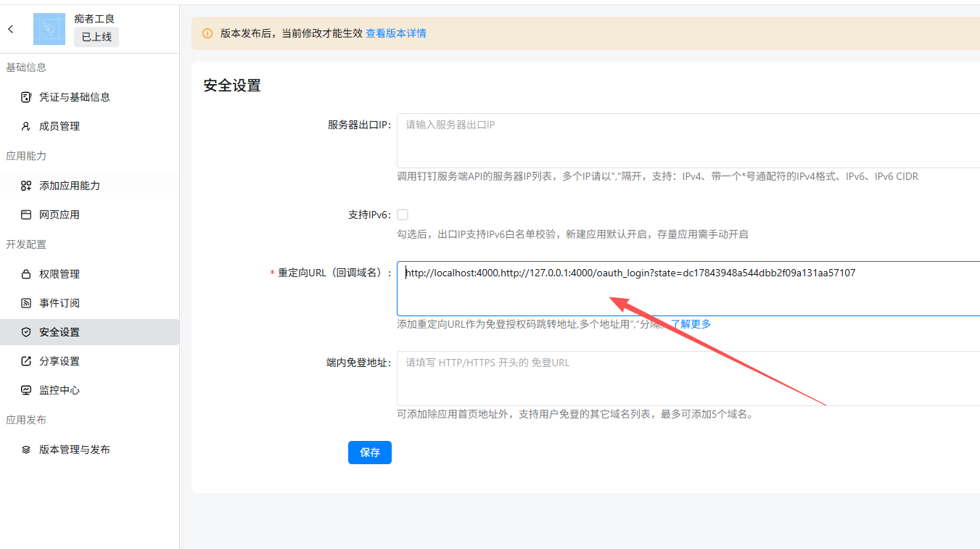Click the 版本管理与发布 layers icon
This screenshot has width=980, height=549.
[x=26, y=450]
